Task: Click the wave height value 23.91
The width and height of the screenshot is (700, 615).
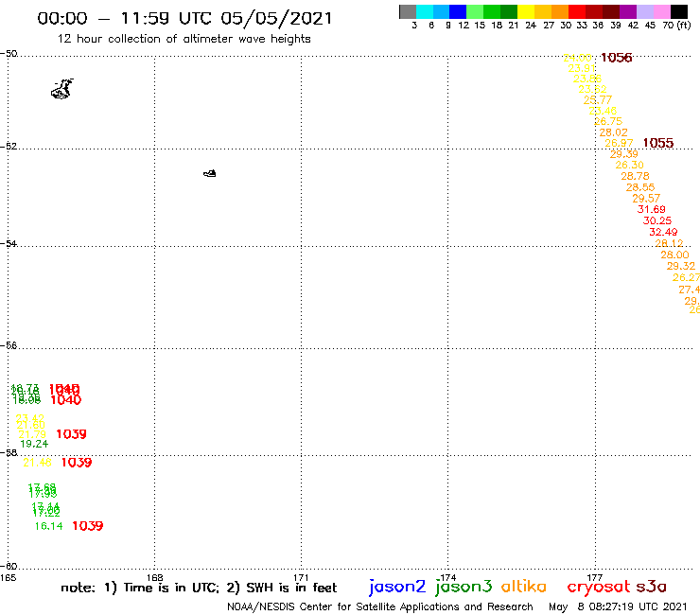Action: (582, 68)
